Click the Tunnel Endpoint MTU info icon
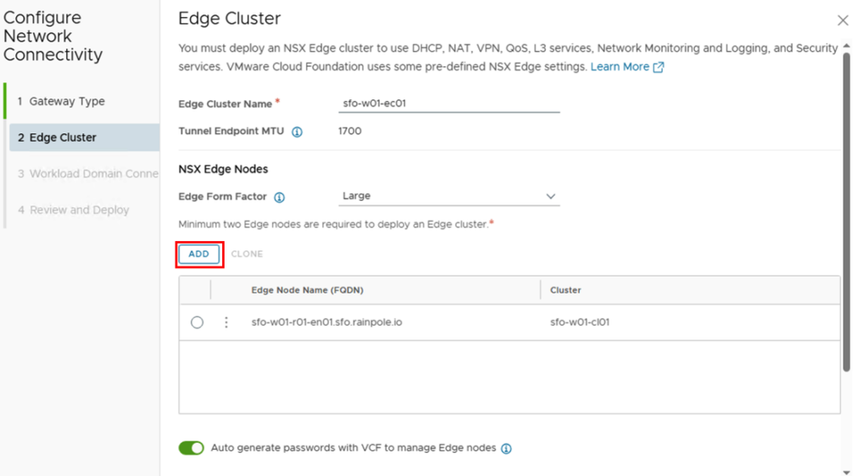The image size is (868, 476). [297, 132]
